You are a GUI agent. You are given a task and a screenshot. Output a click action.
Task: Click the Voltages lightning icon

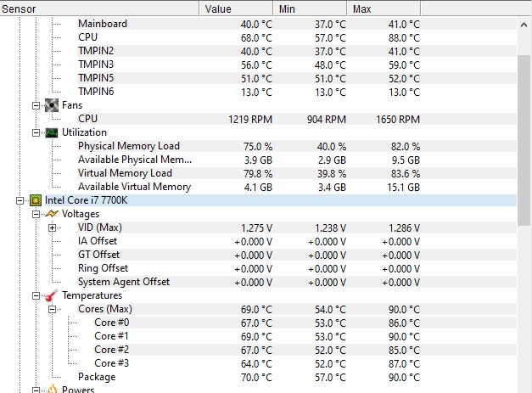point(52,214)
